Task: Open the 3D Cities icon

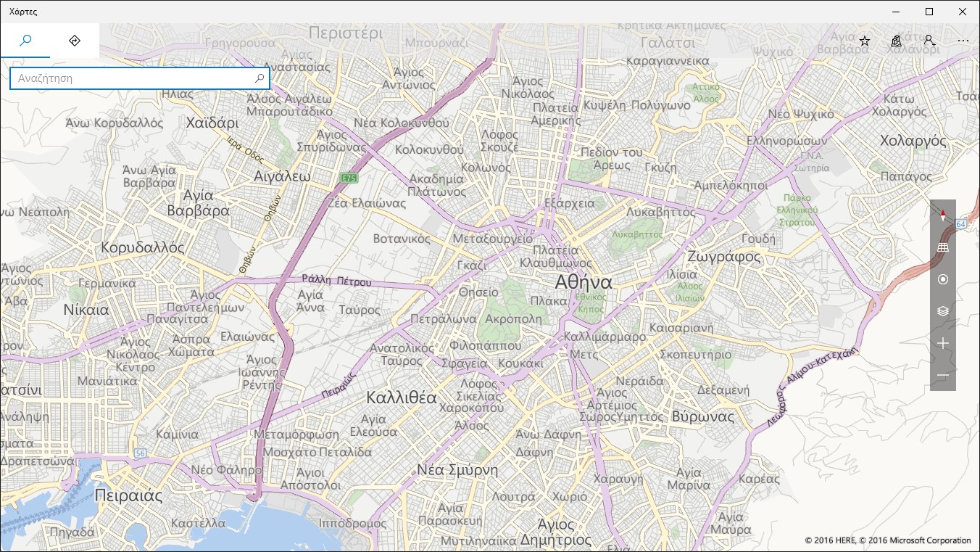Action: (x=897, y=41)
